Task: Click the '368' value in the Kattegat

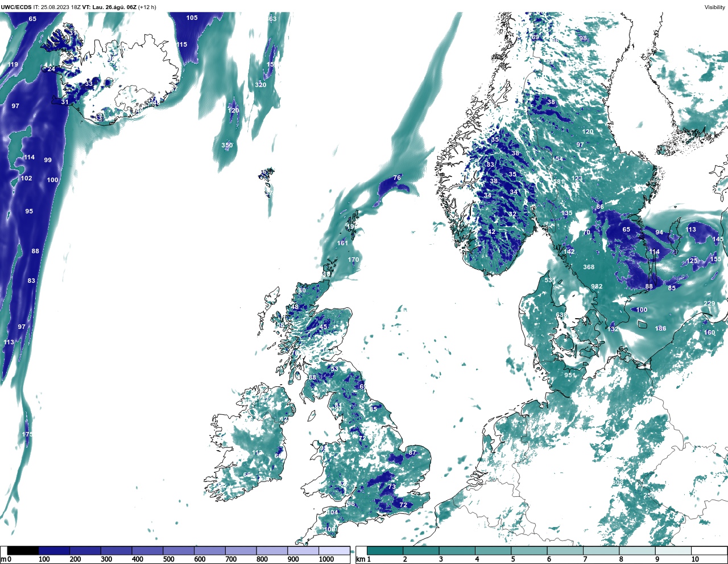Action: [589, 267]
